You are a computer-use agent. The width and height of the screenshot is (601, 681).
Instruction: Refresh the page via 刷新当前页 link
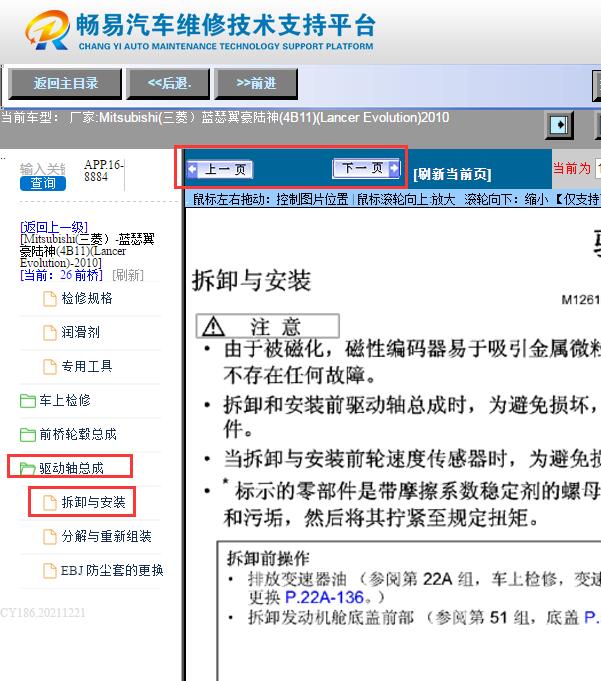coord(452,174)
